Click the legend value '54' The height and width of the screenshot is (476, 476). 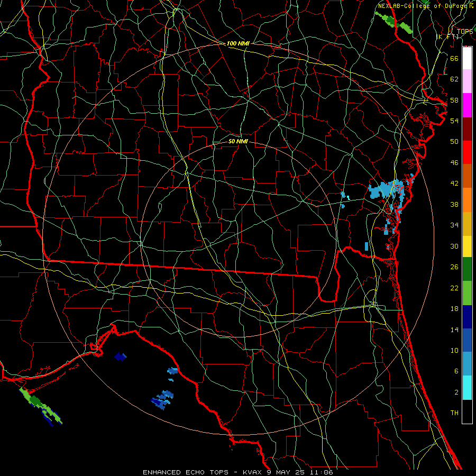pyautogui.click(x=454, y=121)
